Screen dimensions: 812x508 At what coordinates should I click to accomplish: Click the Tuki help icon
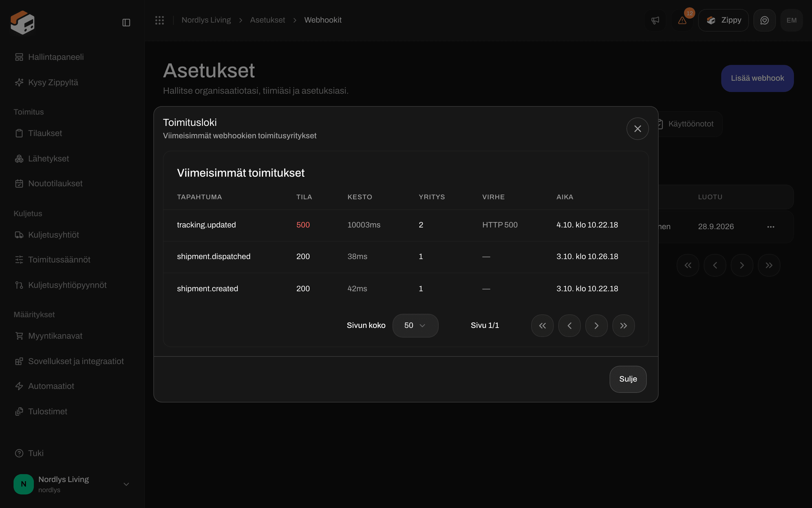[19, 453]
